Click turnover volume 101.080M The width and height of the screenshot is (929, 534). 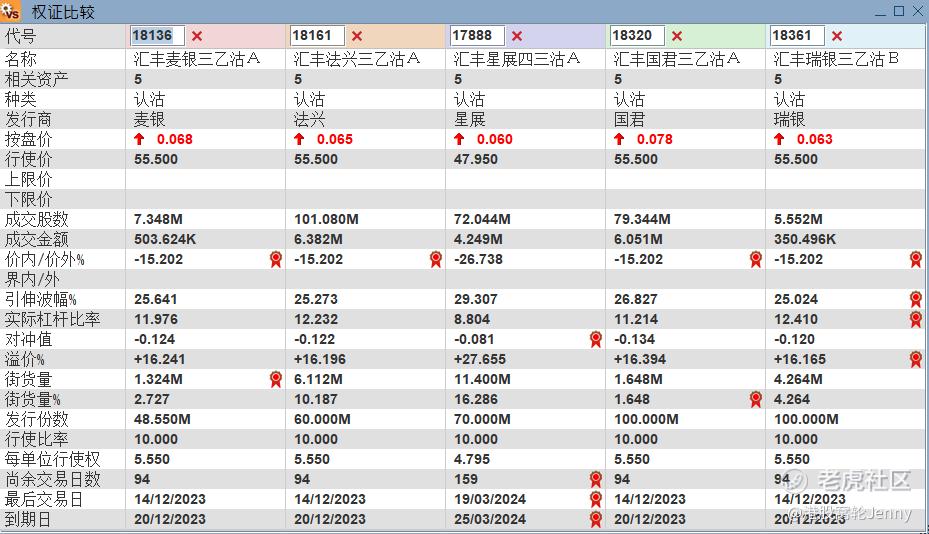326,219
